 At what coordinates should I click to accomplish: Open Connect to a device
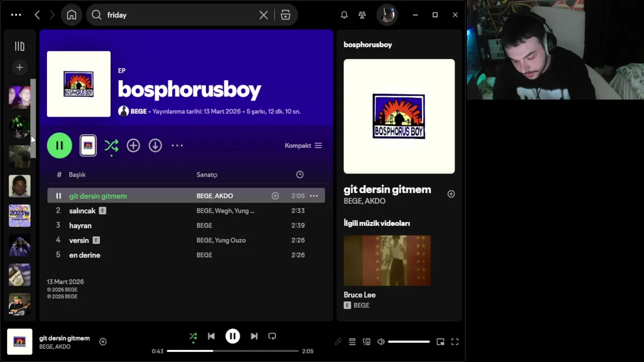click(367, 342)
